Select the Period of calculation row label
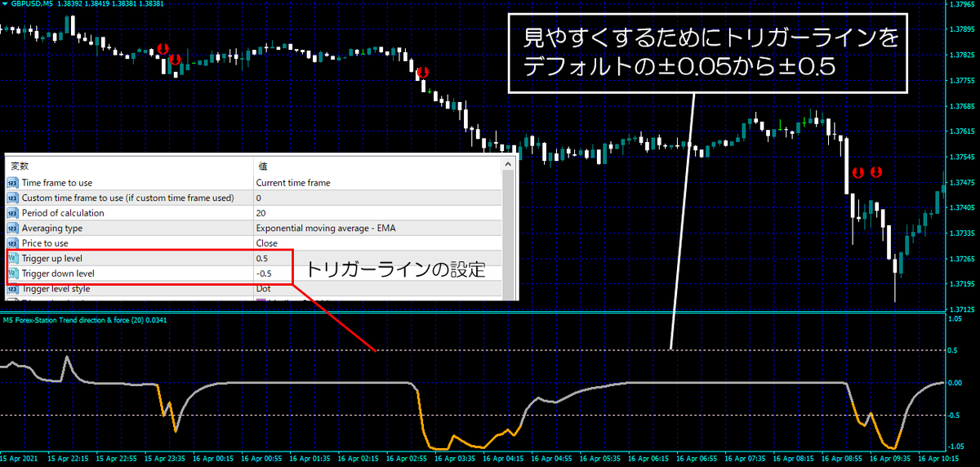This screenshot has width=980, height=467. click(x=63, y=213)
